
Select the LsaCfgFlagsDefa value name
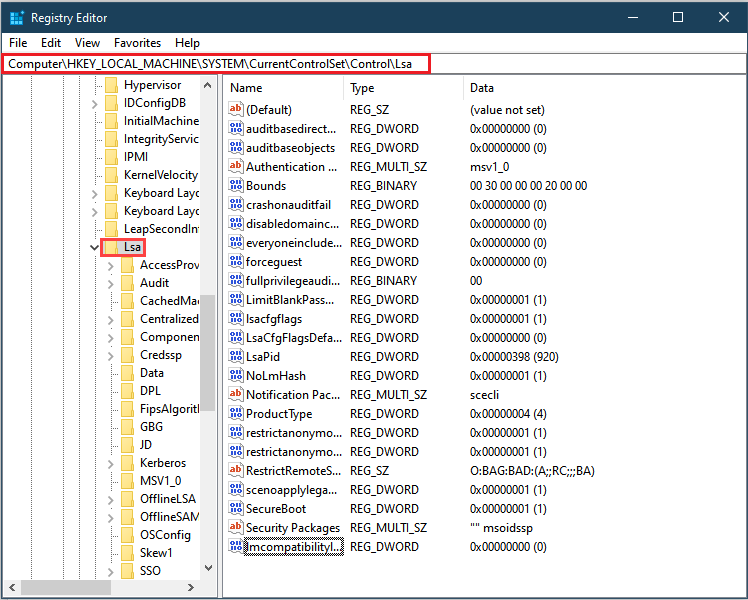click(x=294, y=338)
